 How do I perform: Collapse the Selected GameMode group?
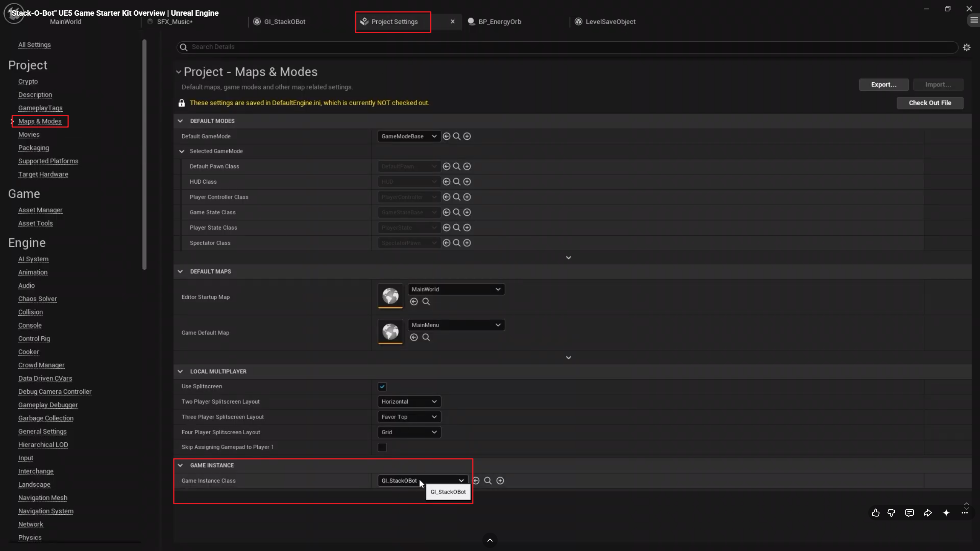pos(182,151)
